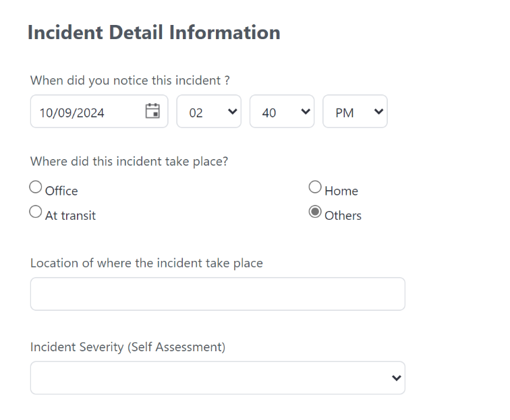Click the "At transit" option label text
This screenshot has height=420, width=510.
point(70,216)
